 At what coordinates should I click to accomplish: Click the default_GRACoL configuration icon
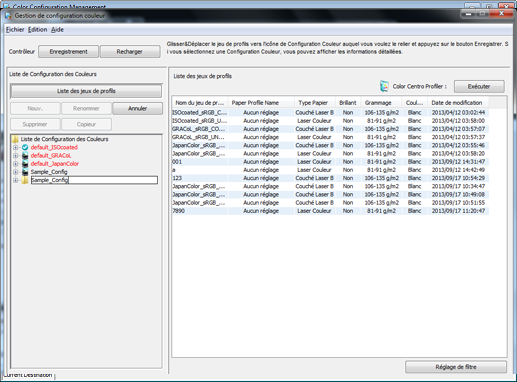point(25,155)
